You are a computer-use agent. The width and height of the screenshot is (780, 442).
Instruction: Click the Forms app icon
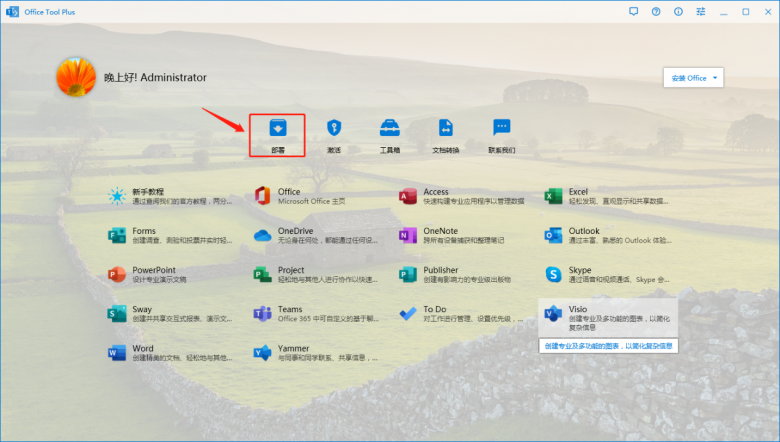[x=117, y=235]
